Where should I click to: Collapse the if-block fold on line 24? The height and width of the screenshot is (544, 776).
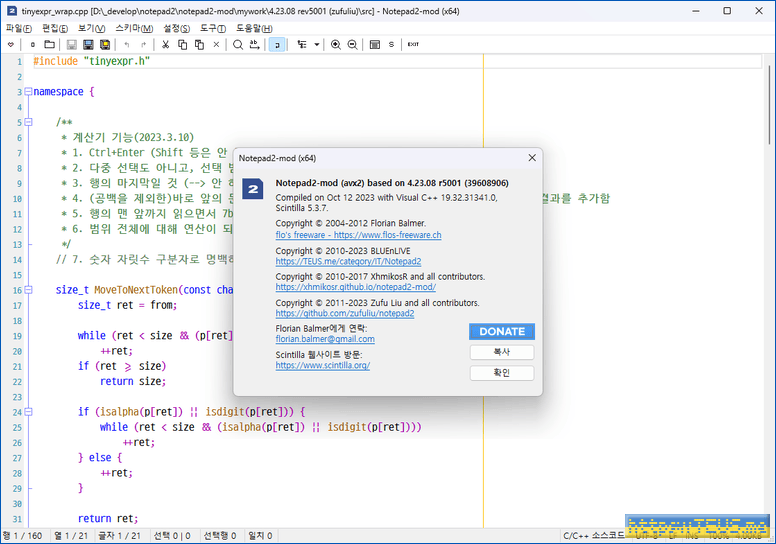click(28, 412)
